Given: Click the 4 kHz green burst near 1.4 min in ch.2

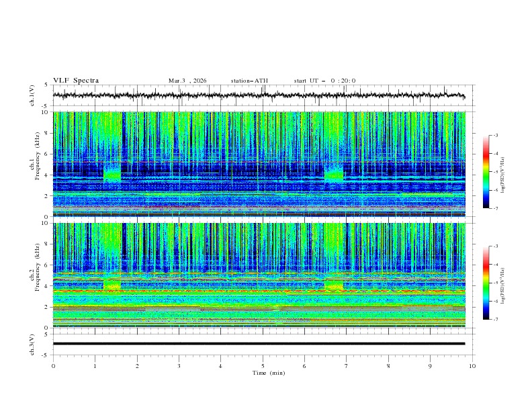Looking at the screenshot, I should (x=112, y=284).
